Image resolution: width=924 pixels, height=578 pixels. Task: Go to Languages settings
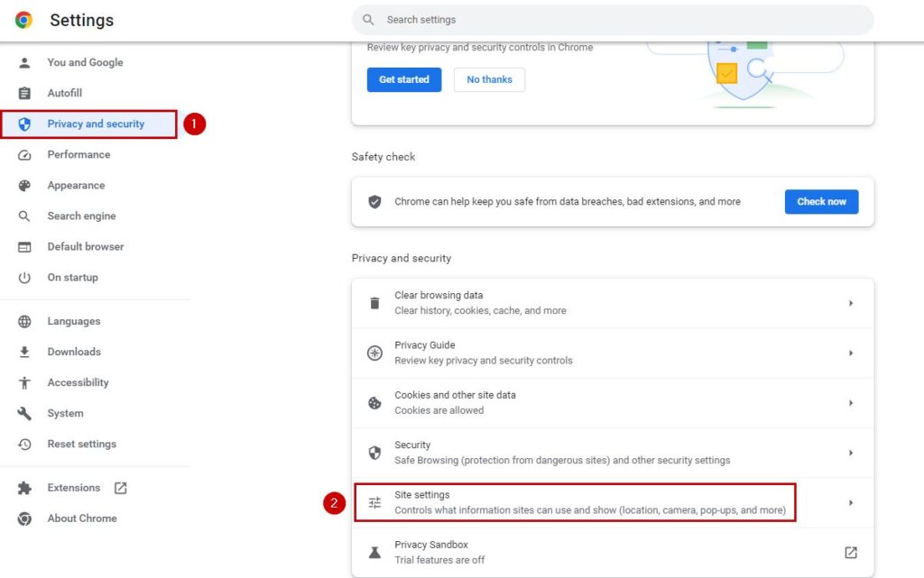74,321
